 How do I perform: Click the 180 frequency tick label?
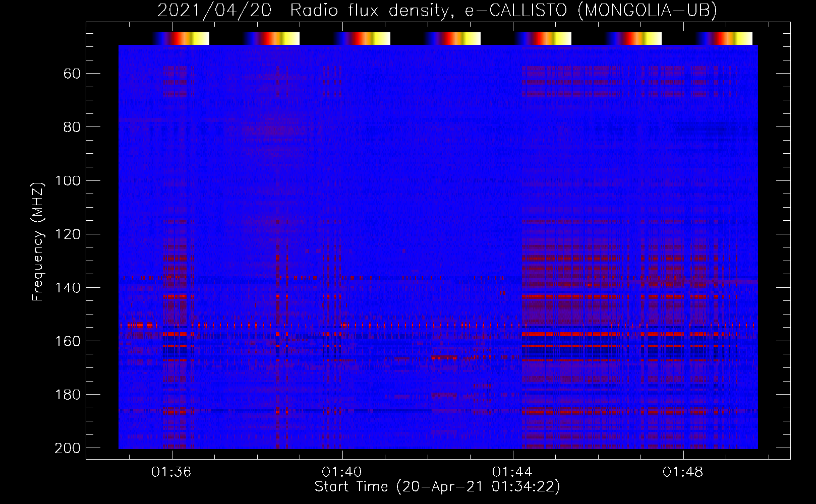pos(68,394)
